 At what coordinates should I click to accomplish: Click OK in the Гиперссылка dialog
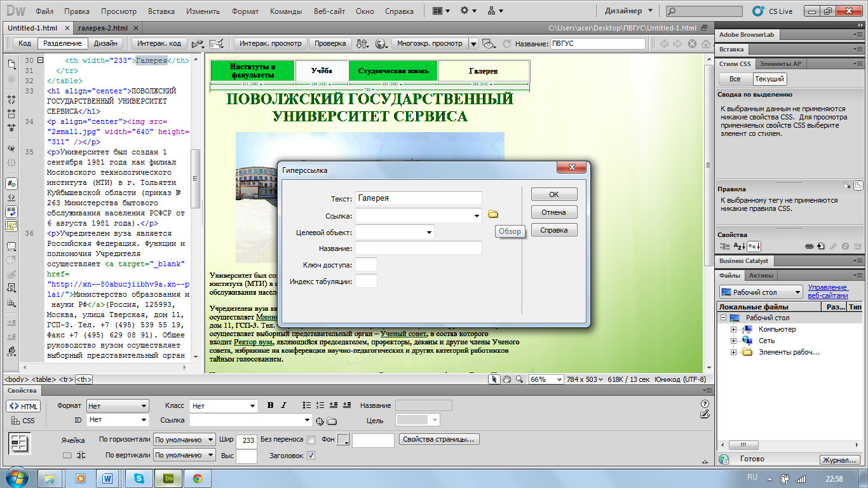click(x=554, y=194)
